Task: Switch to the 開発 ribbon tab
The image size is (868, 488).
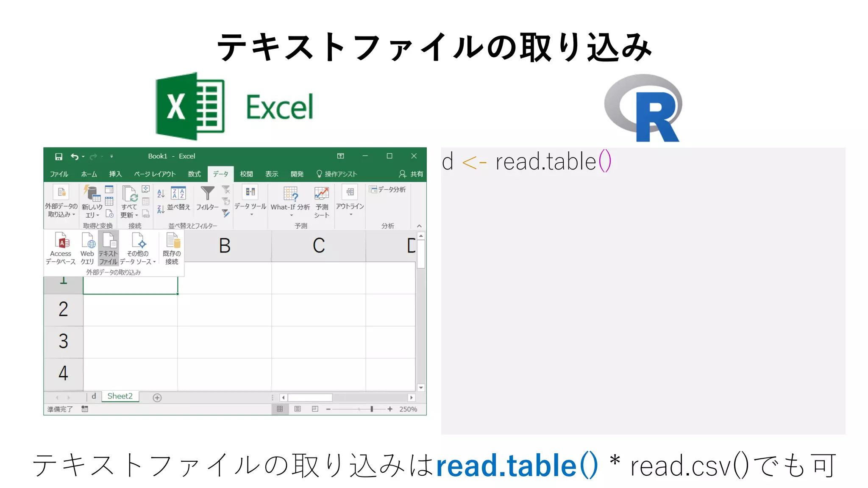Action: [x=297, y=174]
